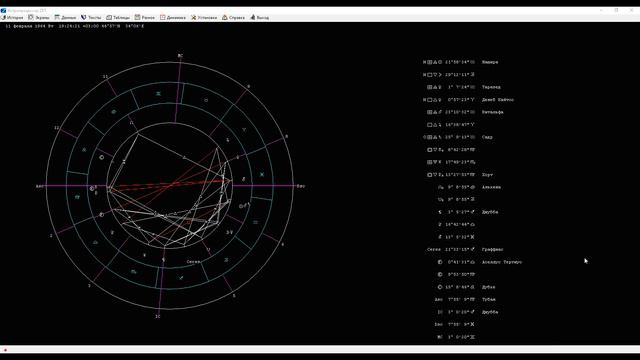Open the Установки settings menu
The width and height of the screenshot is (640, 360).
tap(204, 18)
